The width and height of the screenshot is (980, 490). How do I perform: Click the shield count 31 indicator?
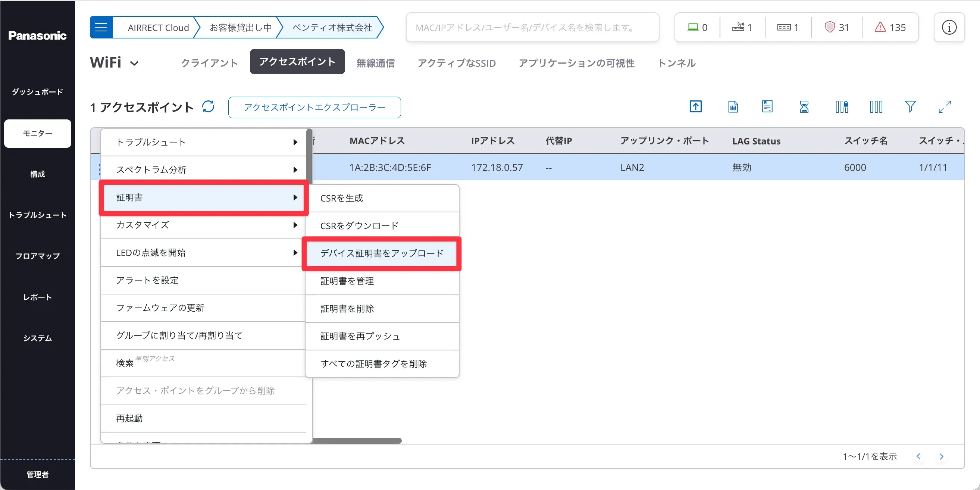click(x=837, y=27)
